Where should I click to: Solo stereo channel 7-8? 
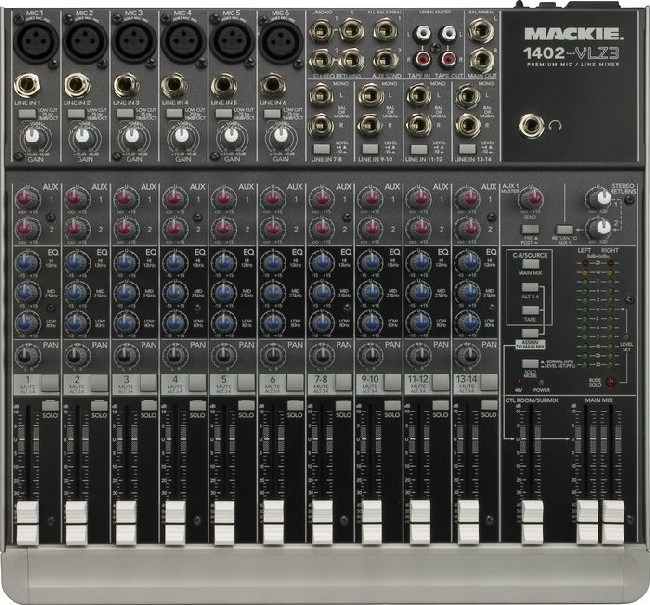point(344,405)
